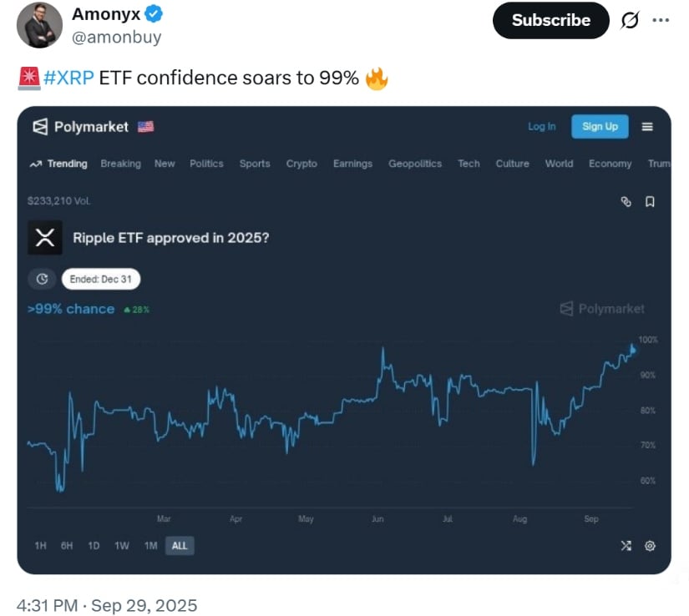Click the Subscribe button
This screenshot has height=616, width=689.
(x=550, y=21)
